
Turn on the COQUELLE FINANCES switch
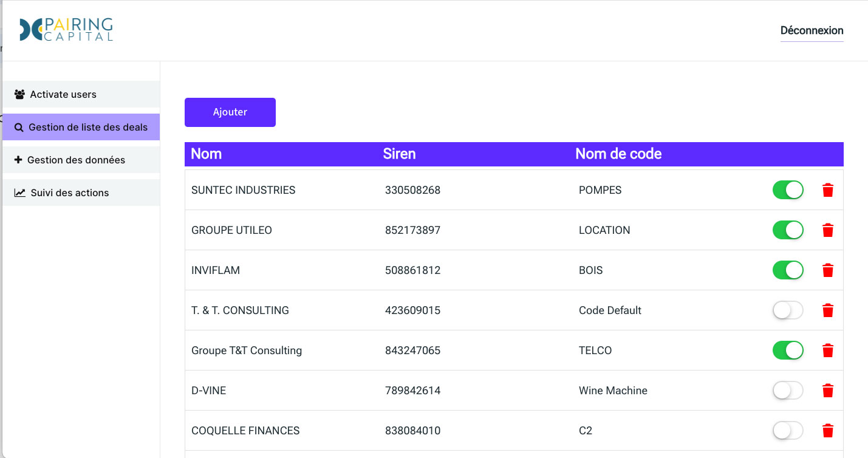tap(788, 431)
